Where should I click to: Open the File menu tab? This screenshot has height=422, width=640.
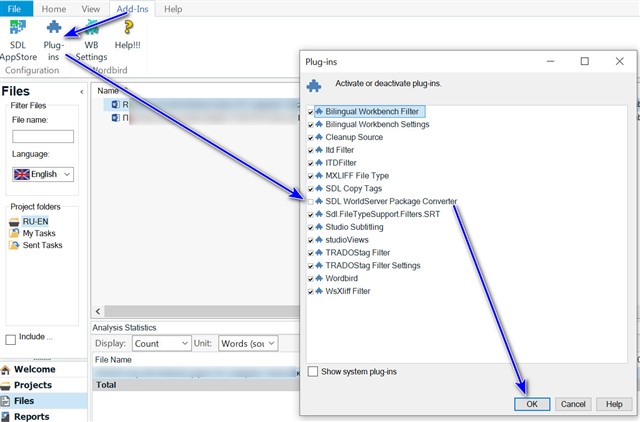pos(14,9)
